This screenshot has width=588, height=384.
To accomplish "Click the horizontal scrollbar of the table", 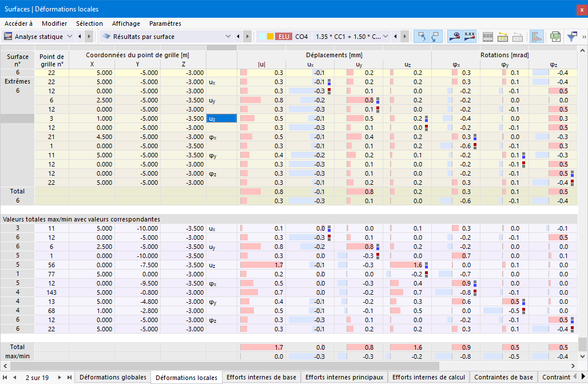I will tap(221, 366).
